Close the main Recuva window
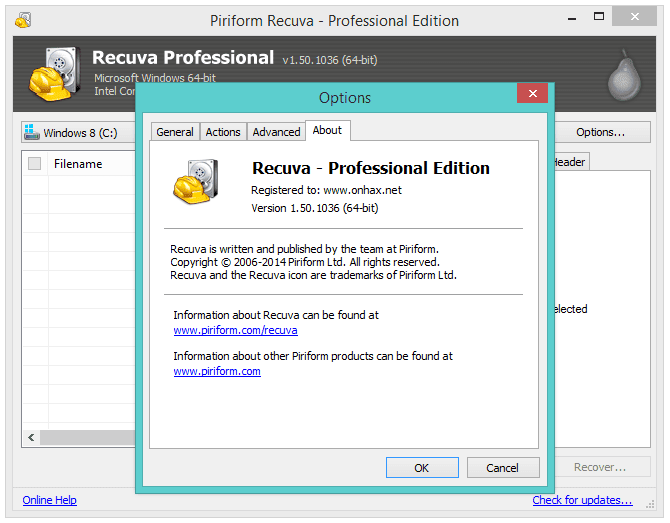 (635, 16)
